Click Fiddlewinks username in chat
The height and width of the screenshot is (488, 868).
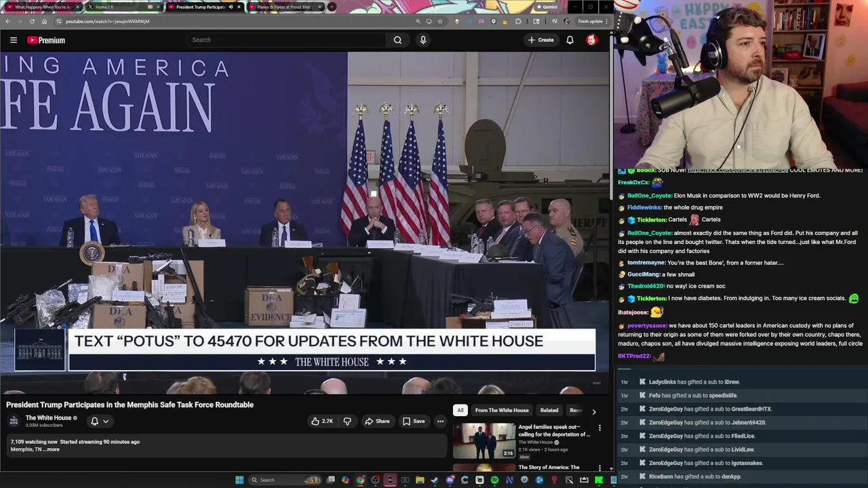(644, 207)
